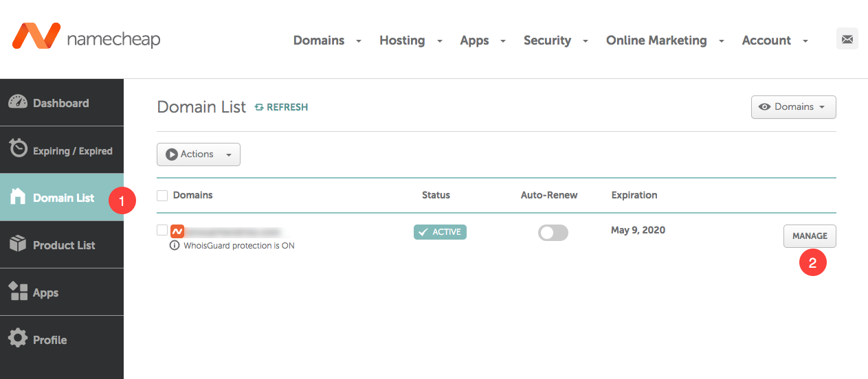Open the Hosting top navigation menu
The width and height of the screenshot is (868, 379).
click(402, 41)
